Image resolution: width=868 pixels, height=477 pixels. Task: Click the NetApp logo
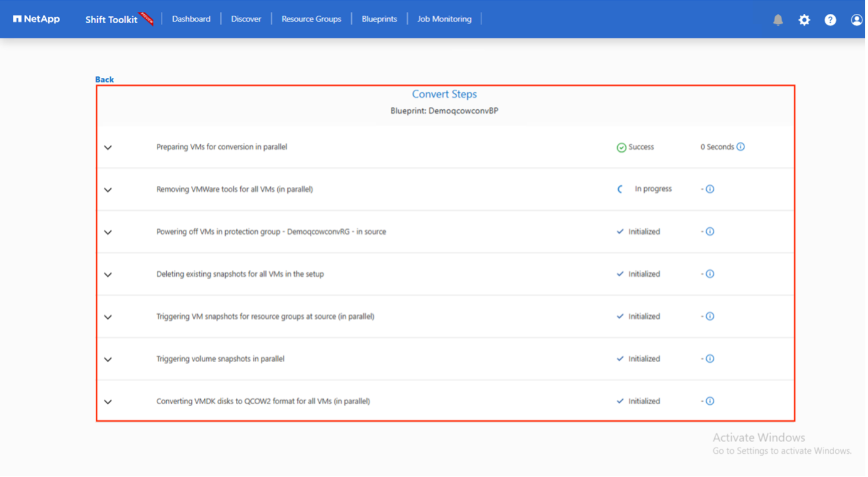pyautogui.click(x=36, y=19)
